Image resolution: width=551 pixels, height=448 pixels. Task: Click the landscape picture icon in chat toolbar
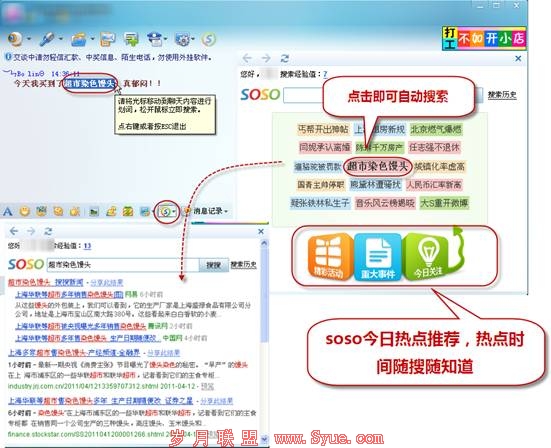click(x=94, y=212)
